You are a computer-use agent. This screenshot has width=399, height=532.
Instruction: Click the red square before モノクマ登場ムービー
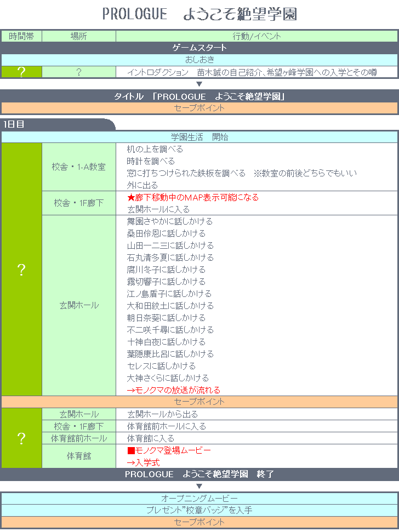[130, 450]
